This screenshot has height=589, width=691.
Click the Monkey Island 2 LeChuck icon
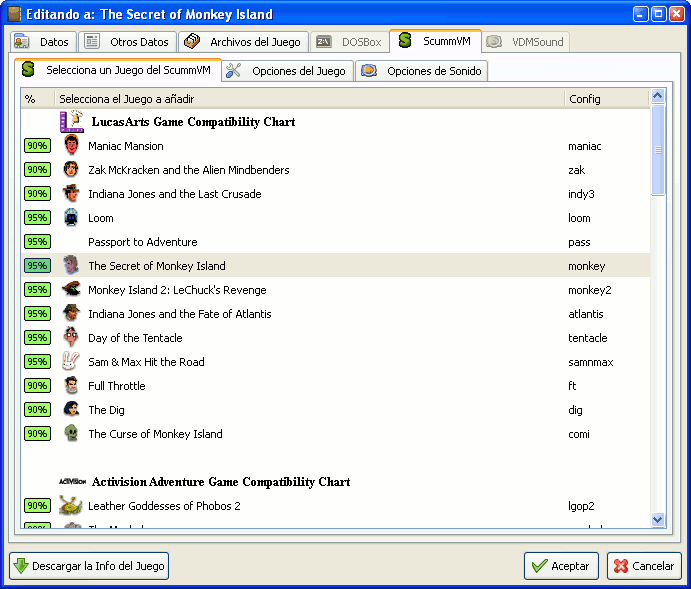[71, 289]
